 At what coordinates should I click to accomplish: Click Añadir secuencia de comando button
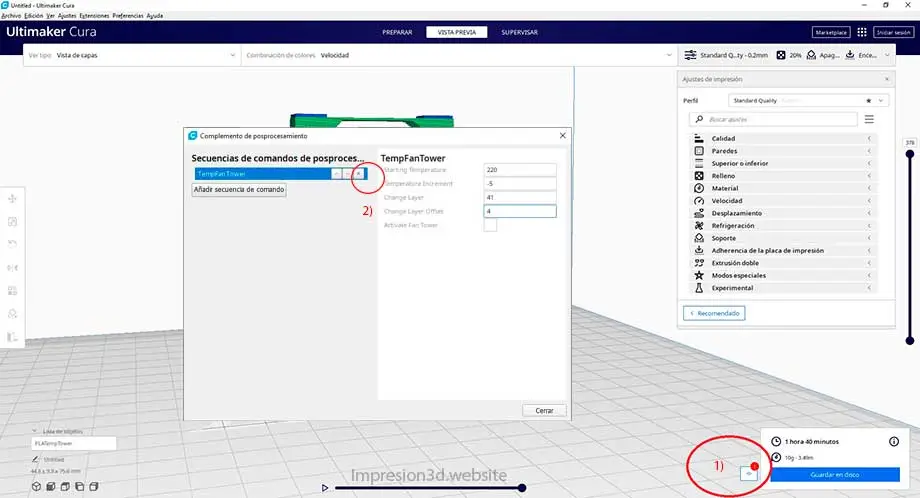point(239,189)
